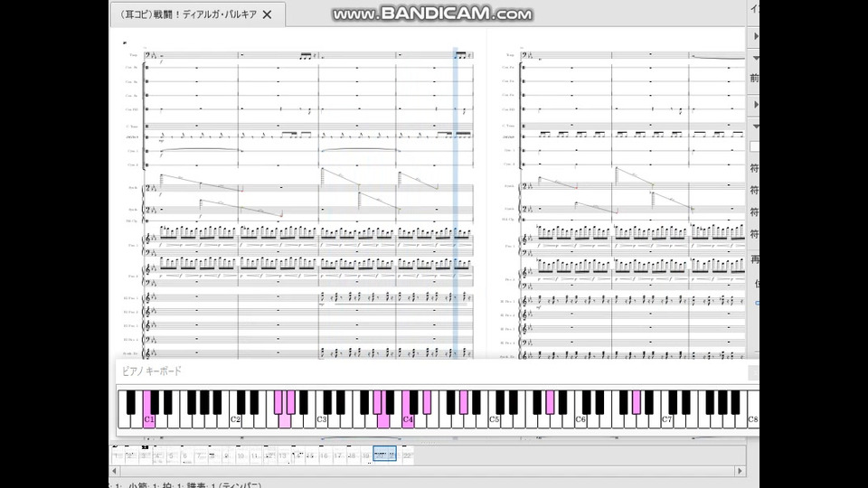Play the C8 piano key
This screenshot has height=488, width=868.
[x=753, y=420]
